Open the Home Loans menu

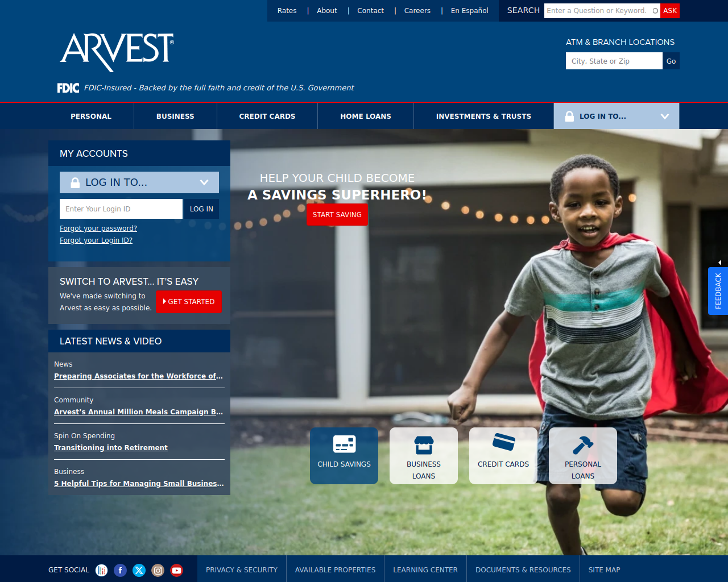pos(366,116)
